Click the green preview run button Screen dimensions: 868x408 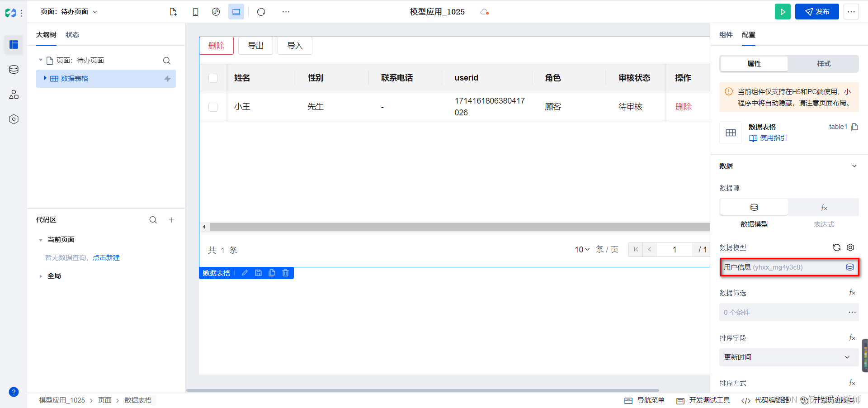coord(783,12)
